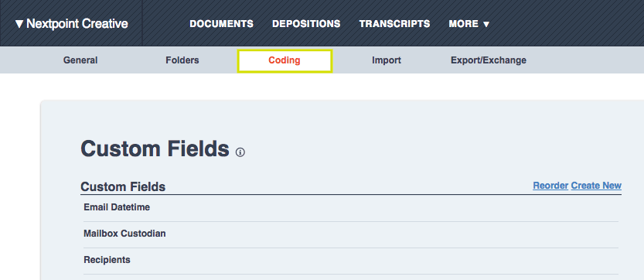Click the Reorder link

[550, 186]
